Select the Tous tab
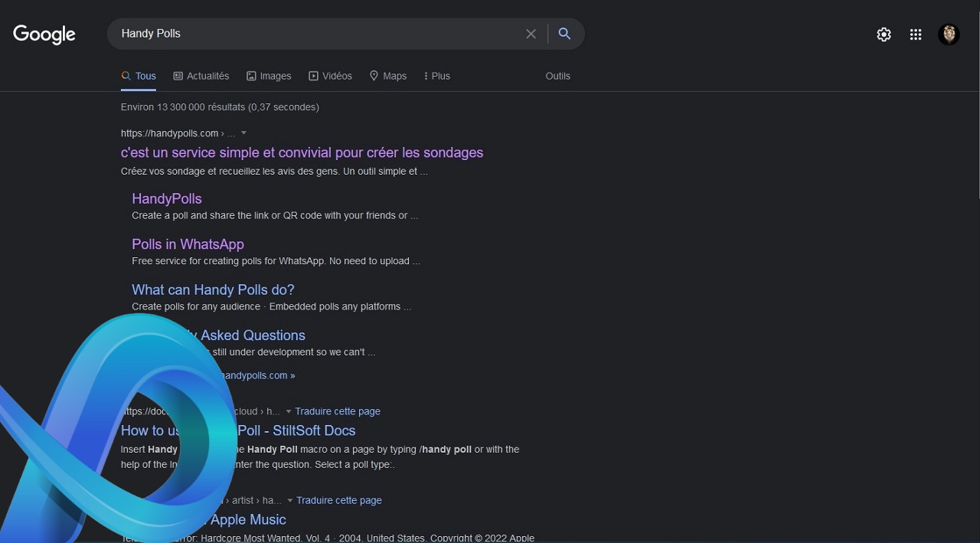This screenshot has width=980, height=543. point(139,76)
